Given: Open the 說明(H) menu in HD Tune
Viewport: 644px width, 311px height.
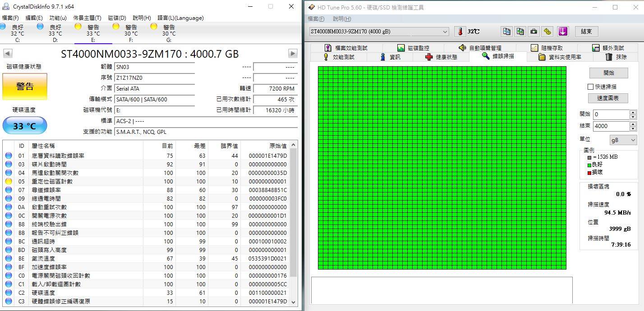Looking at the screenshot, I should (x=341, y=19).
